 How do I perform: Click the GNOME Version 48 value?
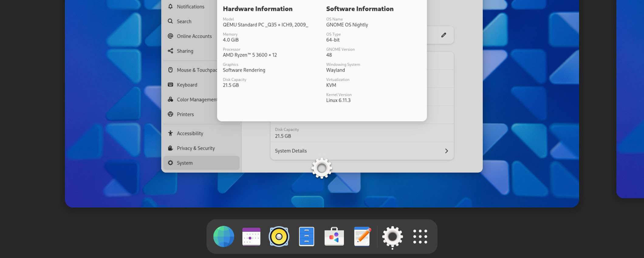coord(329,55)
